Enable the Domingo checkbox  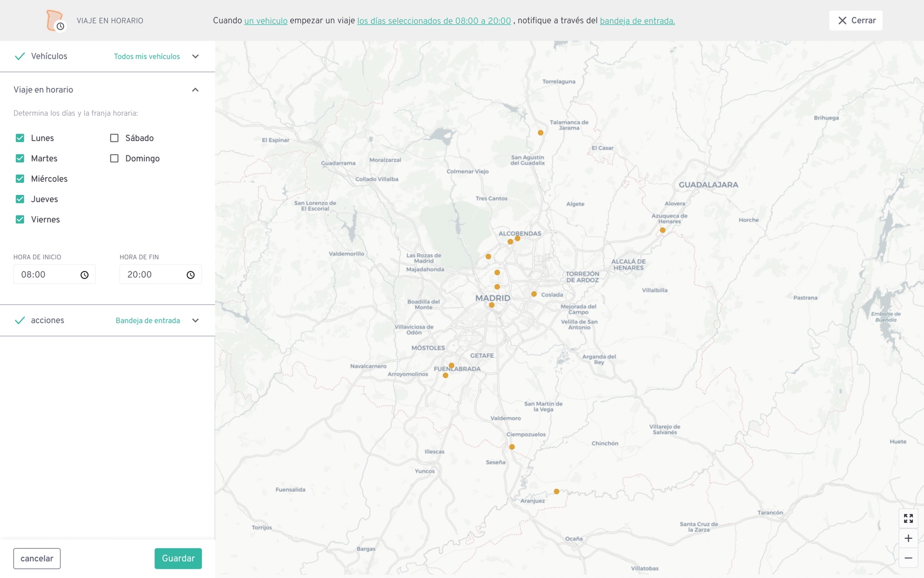[114, 158]
